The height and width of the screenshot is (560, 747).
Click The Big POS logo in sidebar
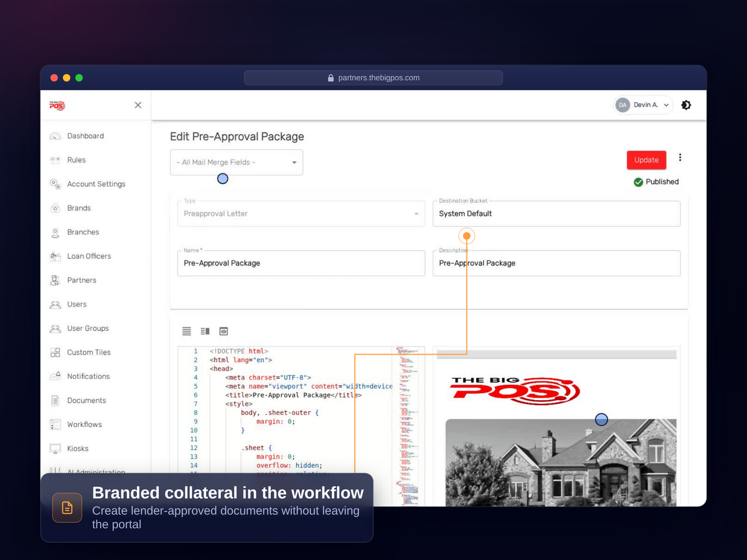(x=57, y=105)
